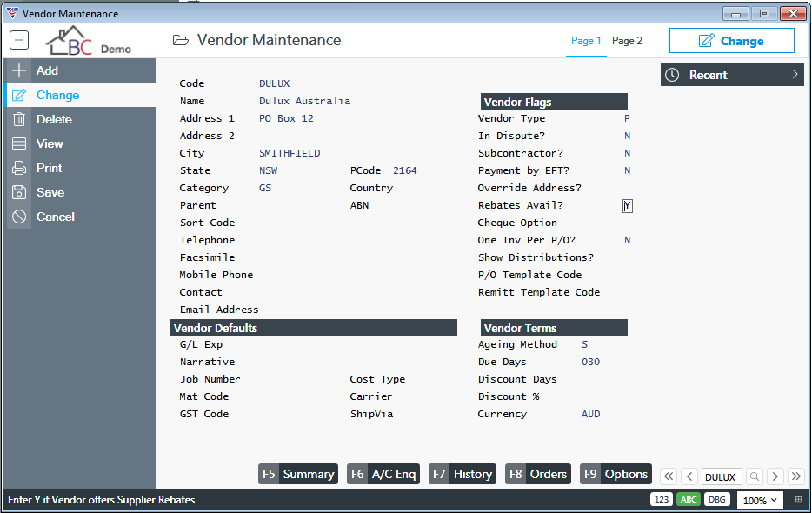The height and width of the screenshot is (513, 812).
Task: Click the Vendor Terms section header
Action: [554, 328]
